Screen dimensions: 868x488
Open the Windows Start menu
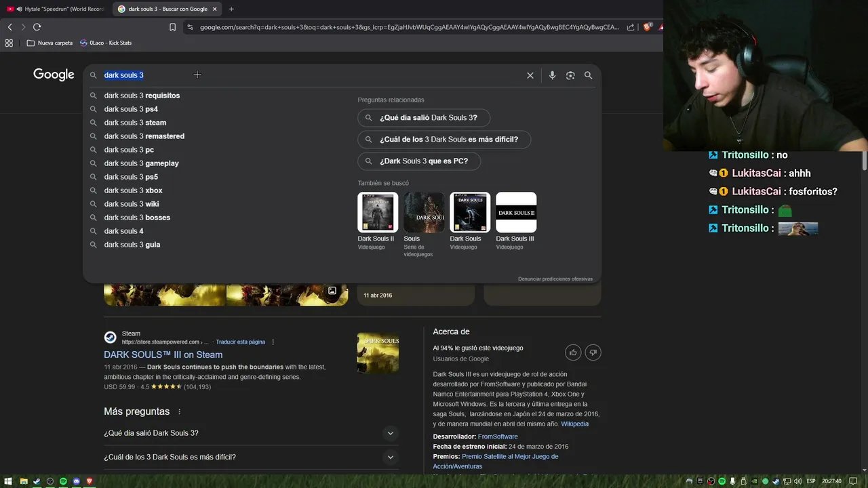click(x=8, y=481)
